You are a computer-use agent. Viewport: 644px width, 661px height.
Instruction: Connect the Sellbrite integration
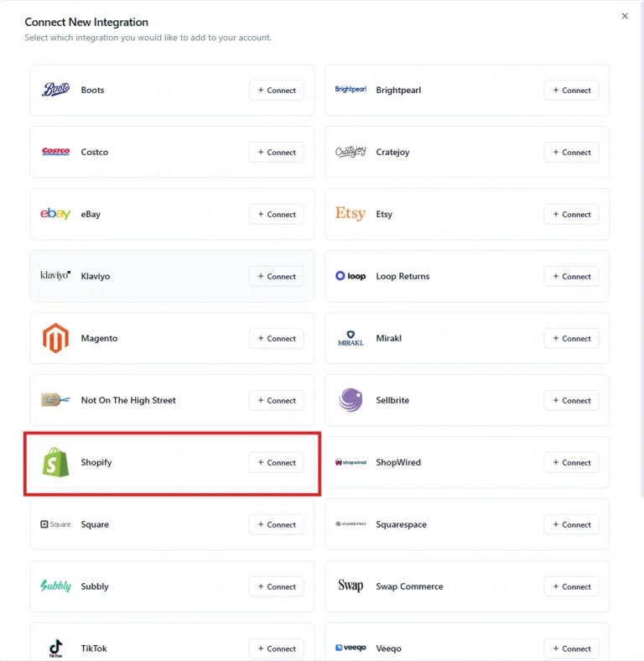click(572, 400)
